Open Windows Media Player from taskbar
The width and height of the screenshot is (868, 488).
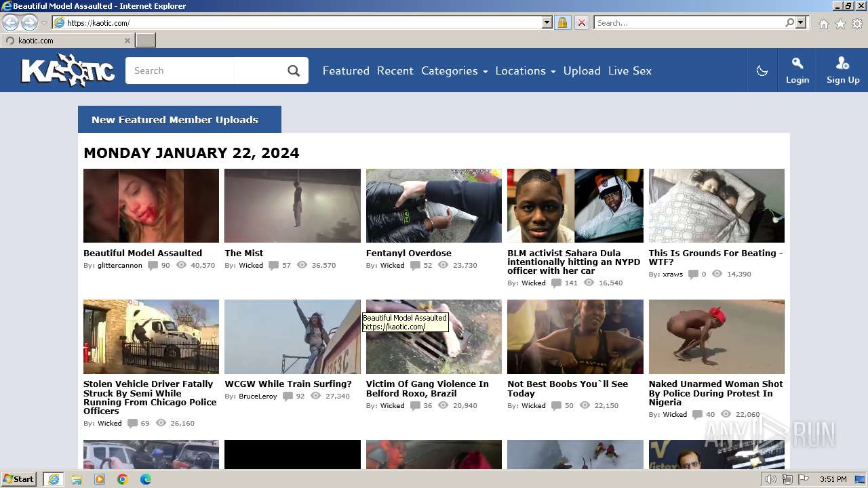click(x=100, y=479)
